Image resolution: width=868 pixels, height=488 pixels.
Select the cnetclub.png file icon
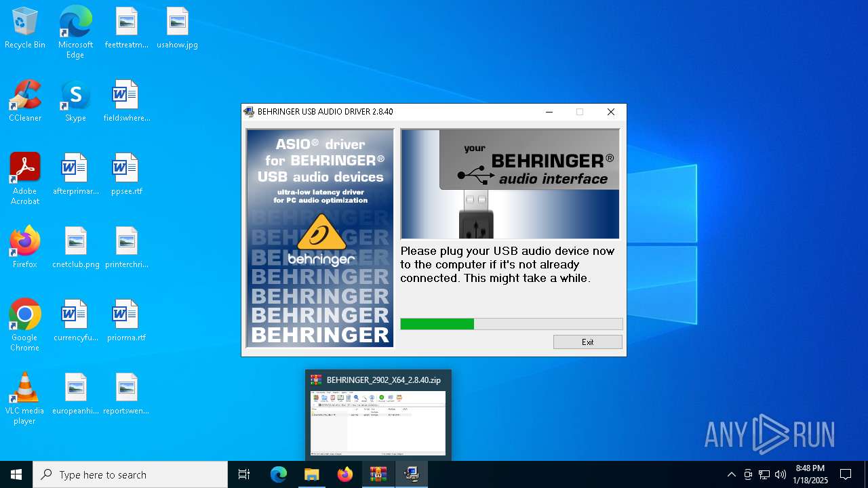coord(75,248)
